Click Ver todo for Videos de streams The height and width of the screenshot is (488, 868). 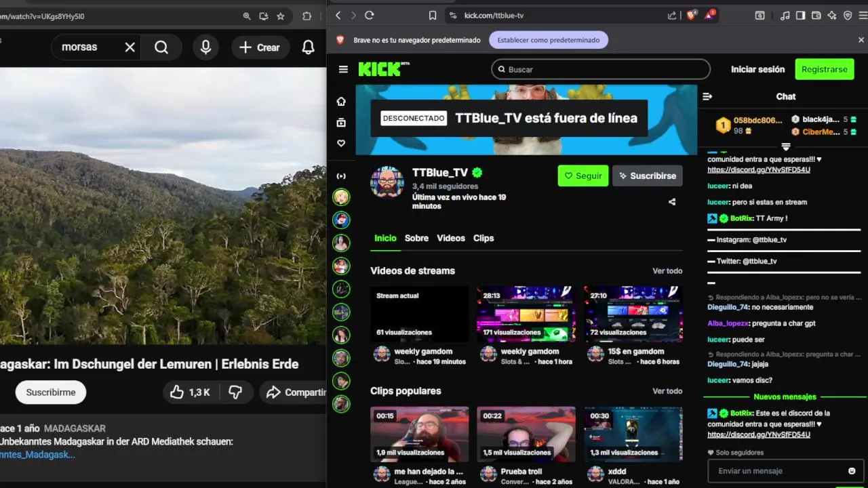667,270
